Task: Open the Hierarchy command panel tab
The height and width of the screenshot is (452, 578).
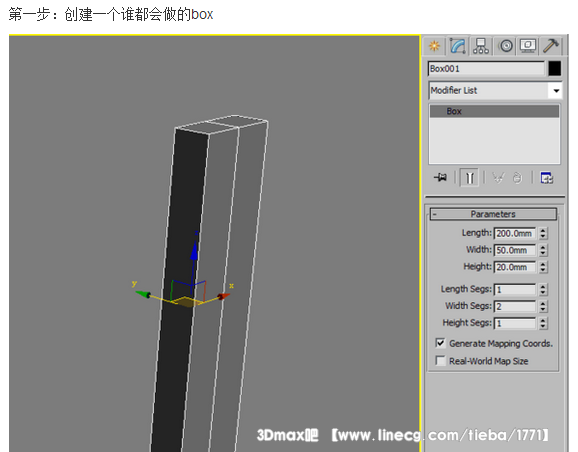Action: click(x=481, y=46)
